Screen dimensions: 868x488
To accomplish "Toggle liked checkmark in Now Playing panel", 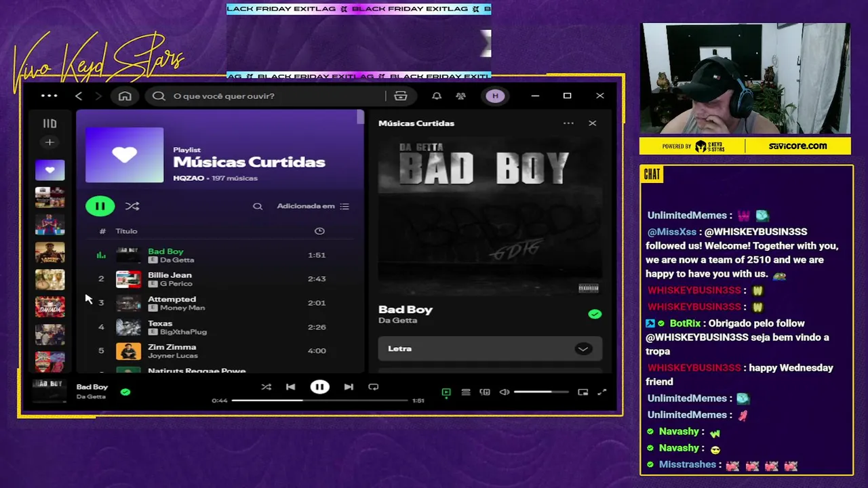I will tap(595, 314).
